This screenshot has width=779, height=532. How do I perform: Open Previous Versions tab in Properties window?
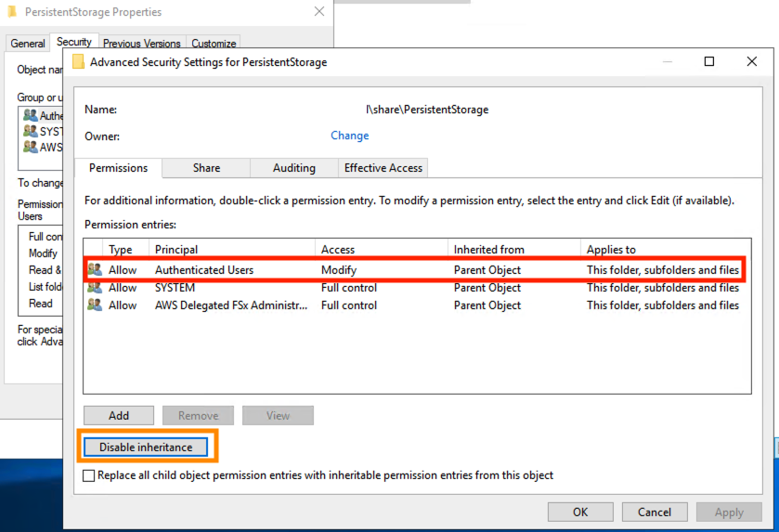click(x=141, y=44)
